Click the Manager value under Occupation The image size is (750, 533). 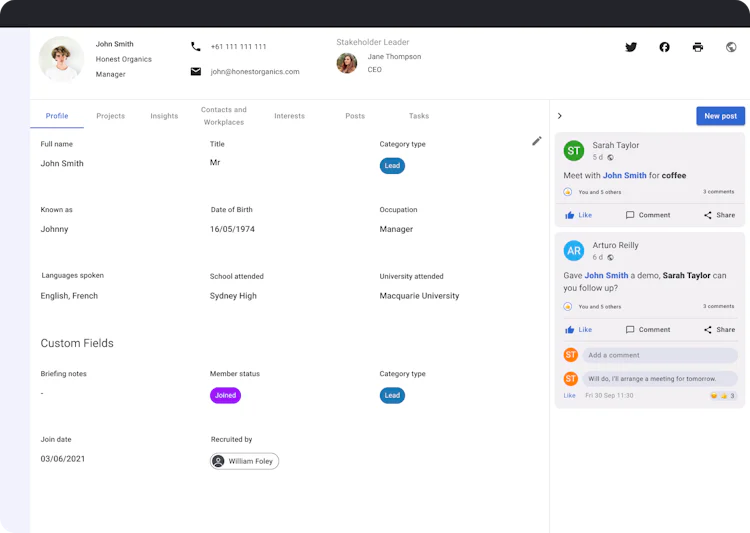click(396, 229)
